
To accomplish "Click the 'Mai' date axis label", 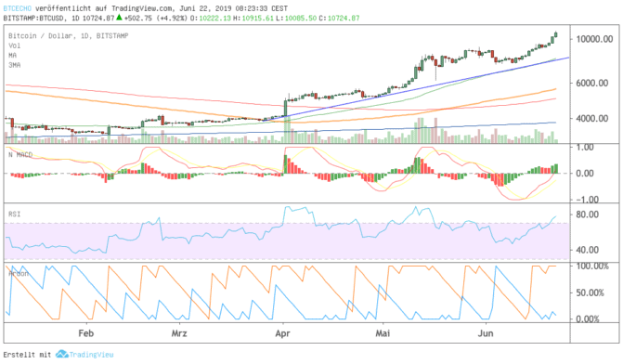I will [x=383, y=333].
